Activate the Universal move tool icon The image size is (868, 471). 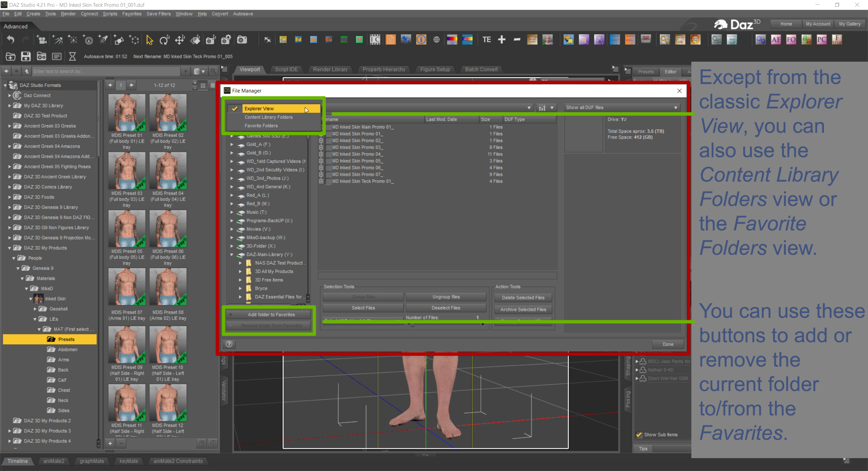tap(180, 40)
